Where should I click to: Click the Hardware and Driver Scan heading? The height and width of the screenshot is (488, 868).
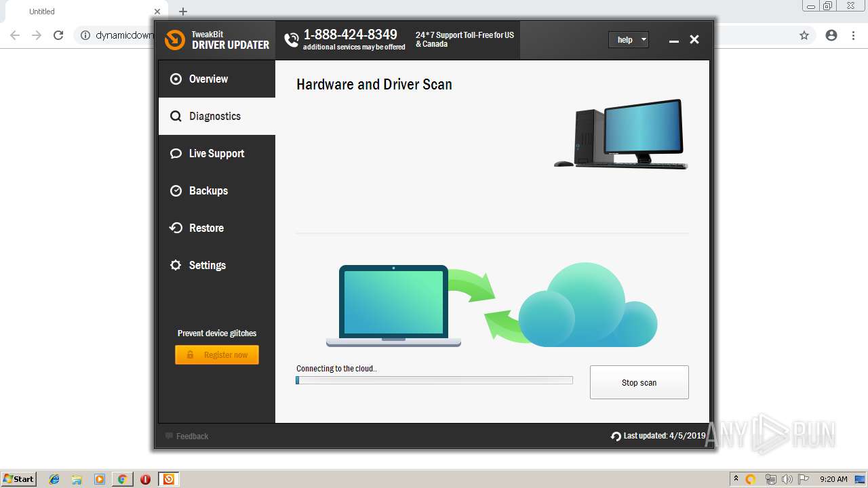pos(374,84)
